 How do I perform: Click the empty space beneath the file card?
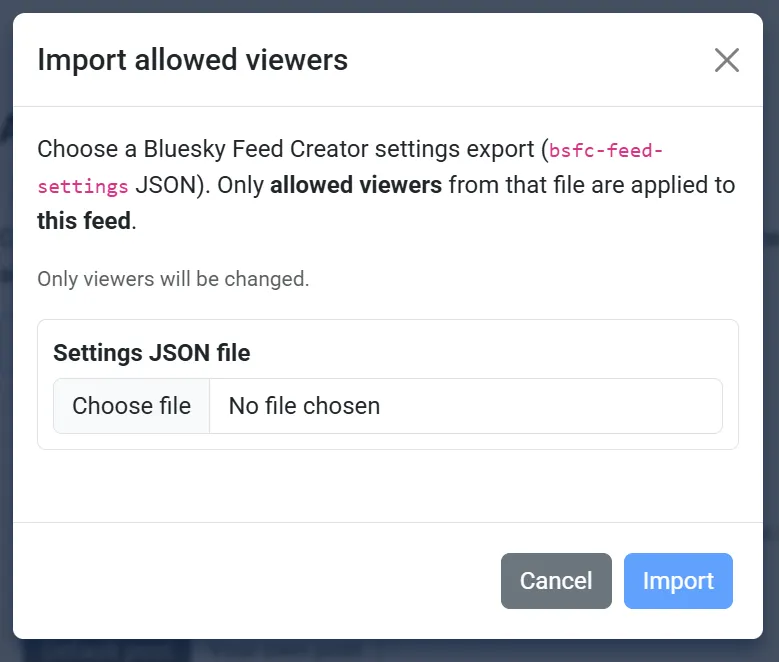coord(388,486)
